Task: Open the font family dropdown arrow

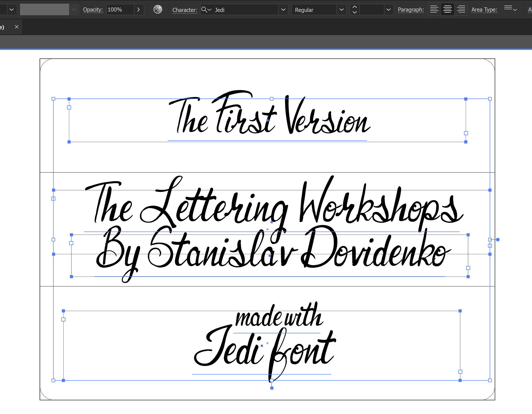Action: 283,10
